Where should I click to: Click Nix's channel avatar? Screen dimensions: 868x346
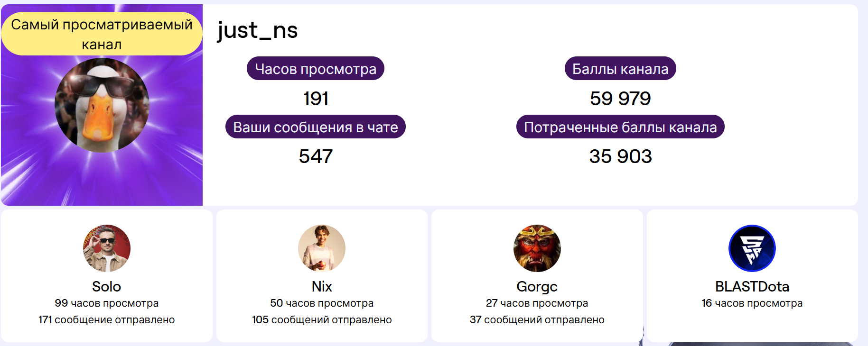[x=322, y=248]
